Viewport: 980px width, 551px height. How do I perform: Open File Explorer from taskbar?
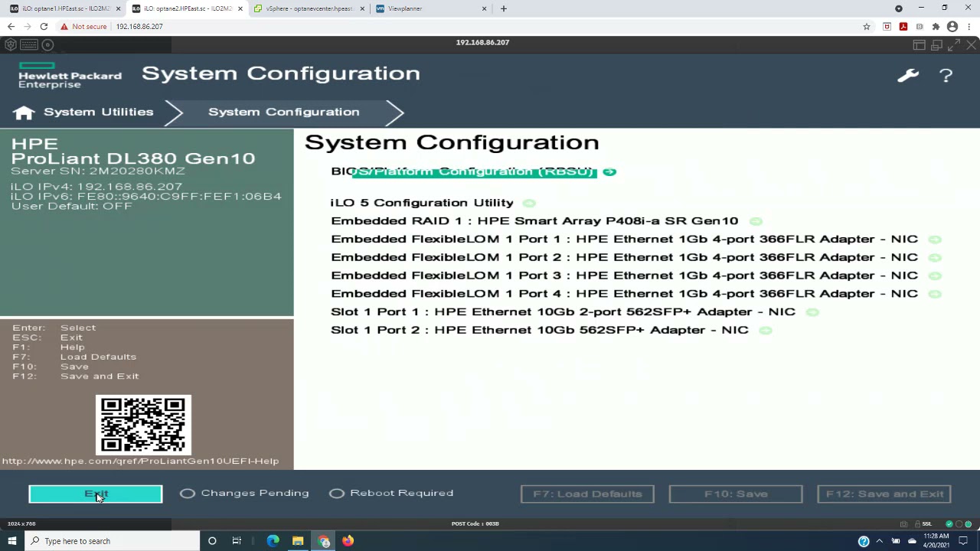click(x=298, y=541)
